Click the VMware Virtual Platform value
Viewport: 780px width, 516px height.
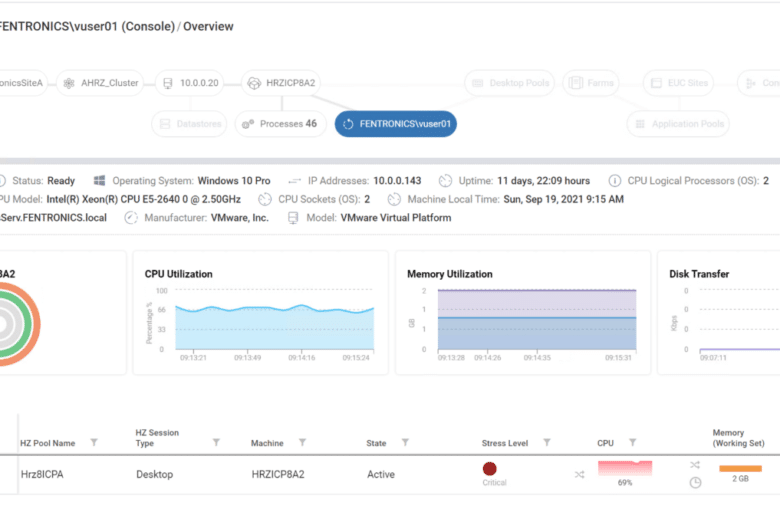click(x=396, y=218)
